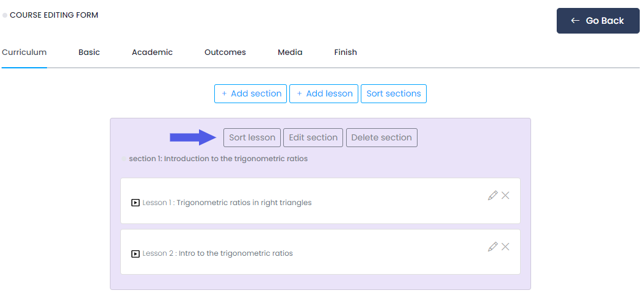Click the video play icon beside Lesson 2

[136, 253]
